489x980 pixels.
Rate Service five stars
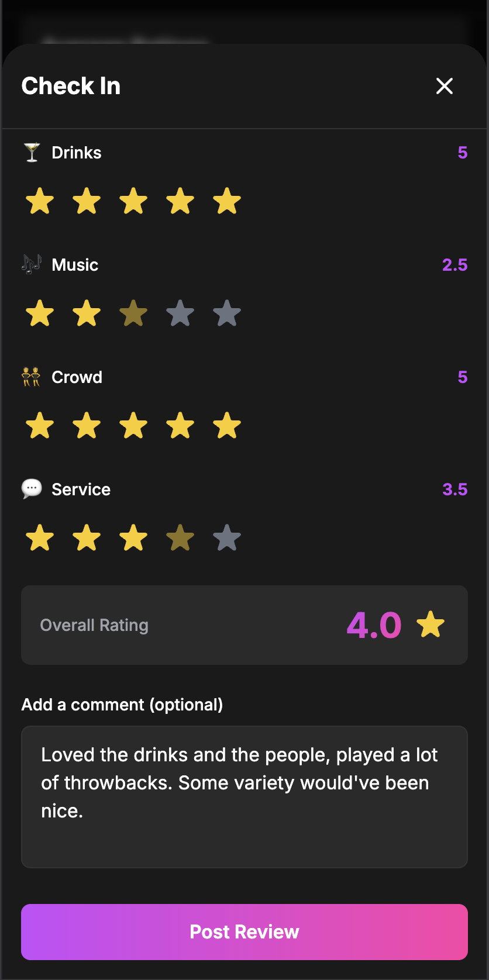227,538
